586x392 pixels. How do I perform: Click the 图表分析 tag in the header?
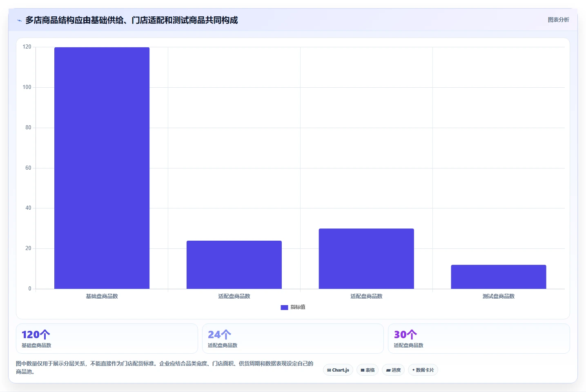pyautogui.click(x=558, y=20)
